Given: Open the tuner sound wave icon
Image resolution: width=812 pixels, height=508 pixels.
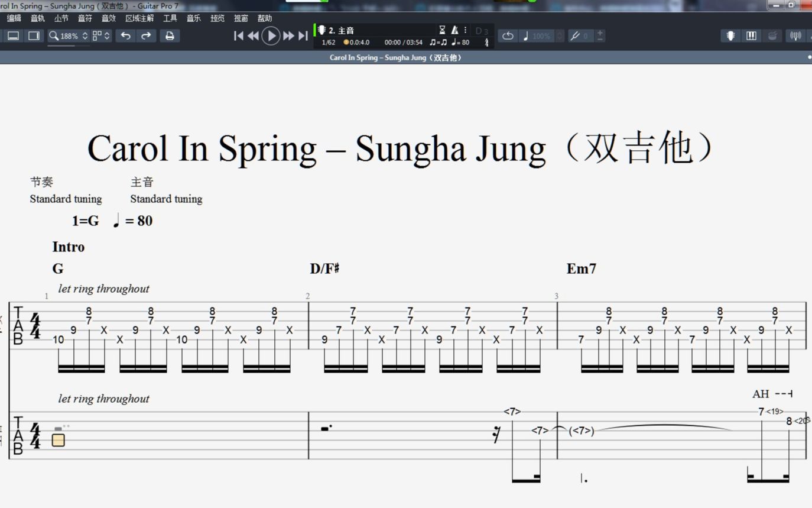Looking at the screenshot, I should [x=795, y=36].
